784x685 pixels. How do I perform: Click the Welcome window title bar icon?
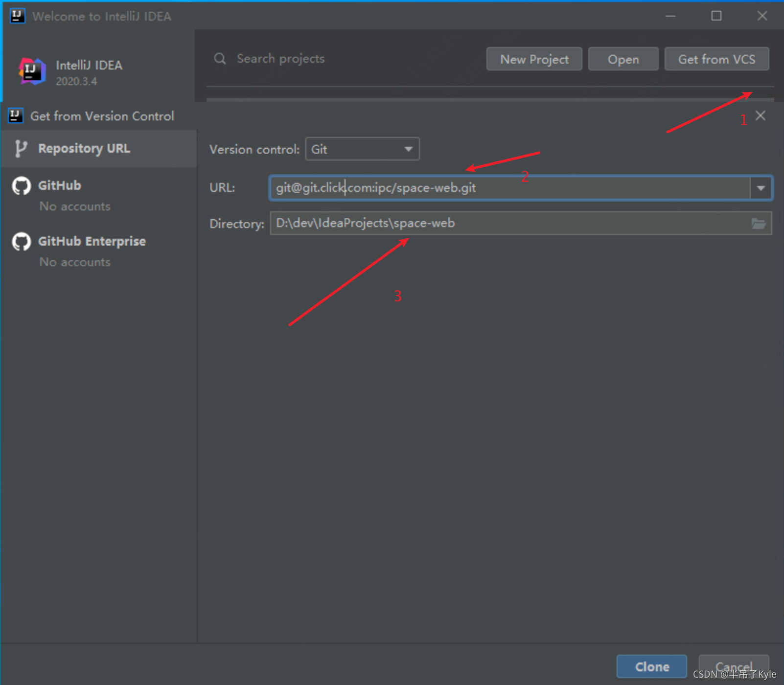point(17,16)
